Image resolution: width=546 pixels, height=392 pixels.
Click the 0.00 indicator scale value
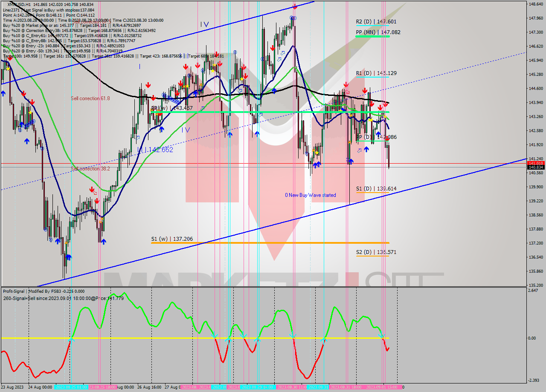coord(533,338)
